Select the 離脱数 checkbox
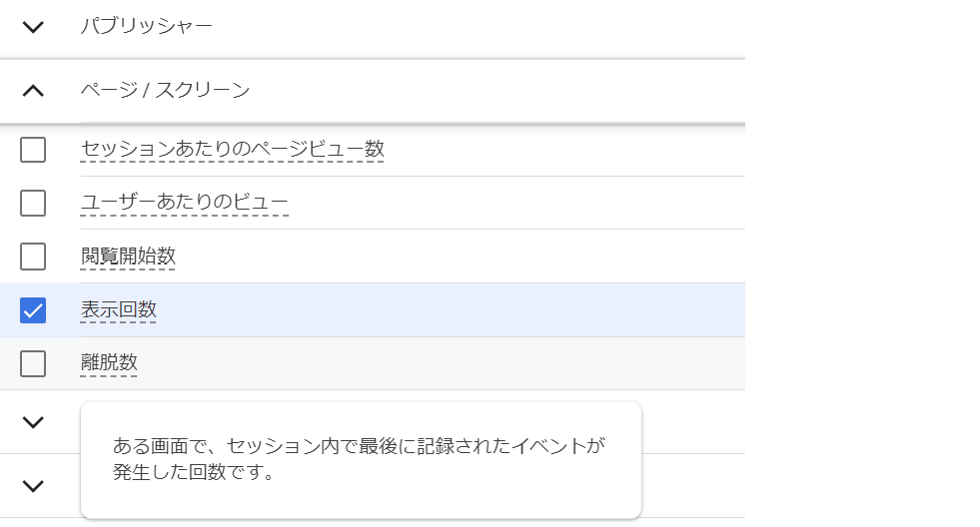980x527 pixels. (x=33, y=364)
